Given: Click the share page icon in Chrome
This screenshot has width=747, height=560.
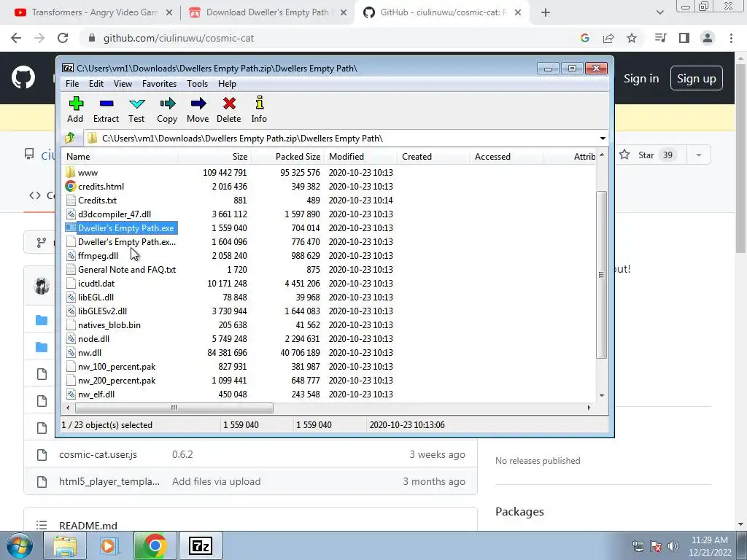Looking at the screenshot, I should [x=608, y=38].
